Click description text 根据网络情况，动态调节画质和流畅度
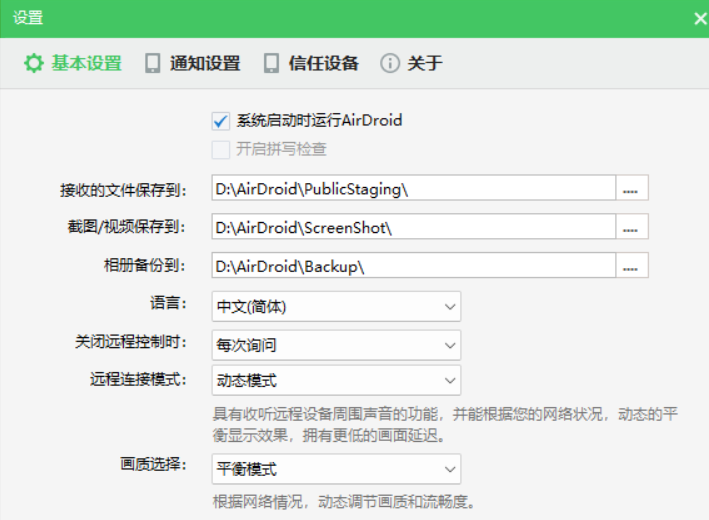Image resolution: width=709 pixels, height=520 pixels. pyautogui.click(x=344, y=502)
